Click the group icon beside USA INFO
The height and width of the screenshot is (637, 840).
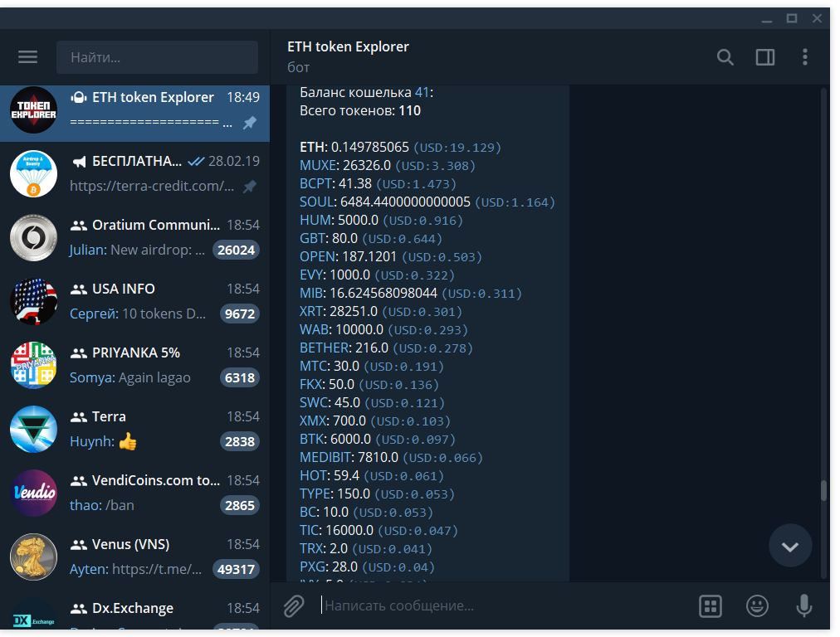pyautogui.click(x=79, y=289)
